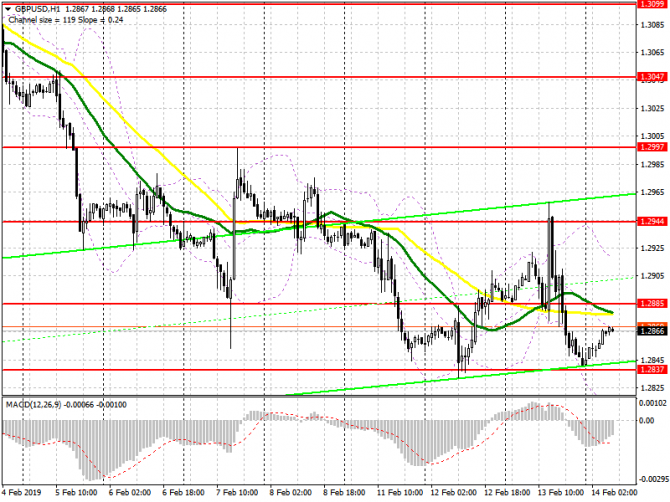Click the '8 Feb 18:00' time axis label

tap(344, 493)
